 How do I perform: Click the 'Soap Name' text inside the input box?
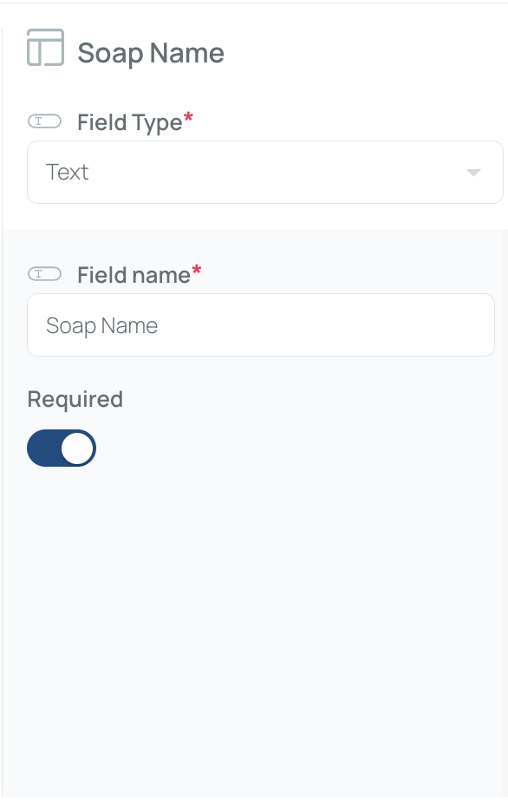point(102,325)
